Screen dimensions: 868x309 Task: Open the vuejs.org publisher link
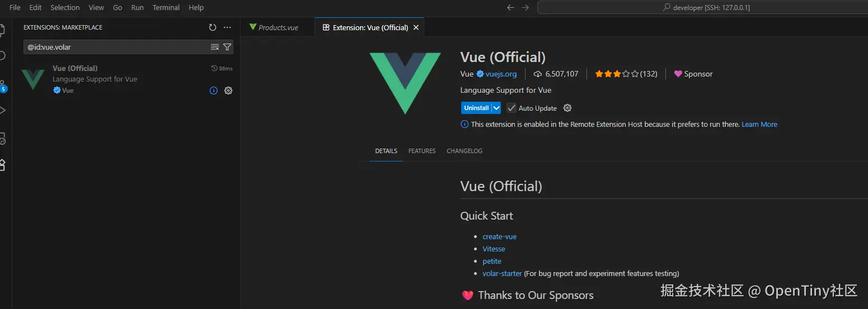(x=501, y=74)
